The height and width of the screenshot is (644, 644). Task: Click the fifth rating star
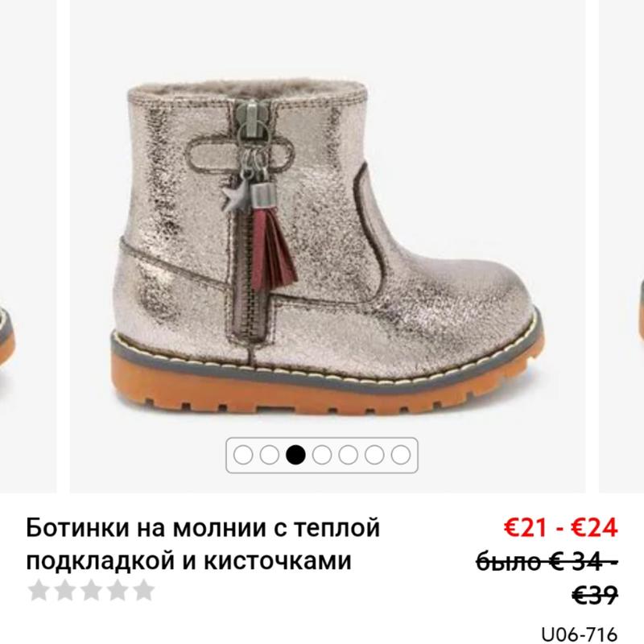coord(144,590)
